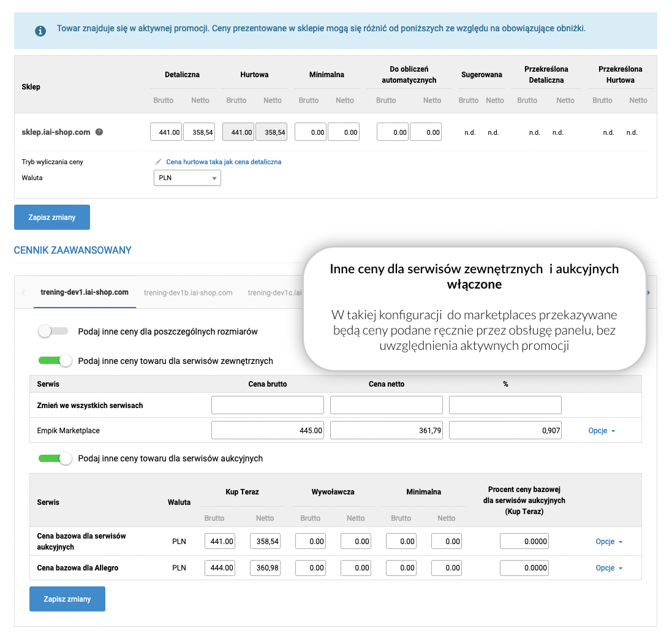The width and height of the screenshot is (672, 636).
Task: Switch to trening-dev1b.iai-shop.com tab
Action: tap(188, 293)
